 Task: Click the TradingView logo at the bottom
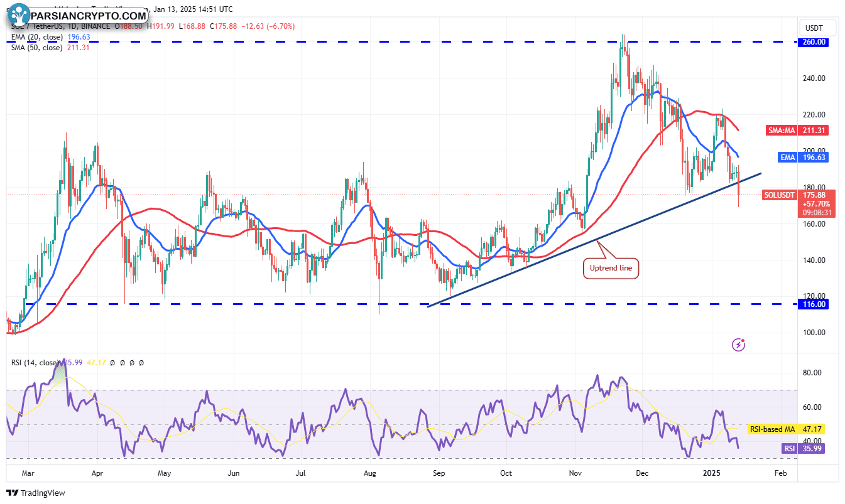pos(36,493)
